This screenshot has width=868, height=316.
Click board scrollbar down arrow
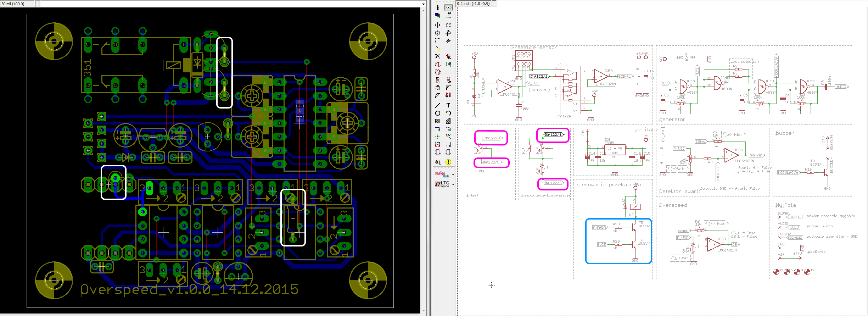pyautogui.click(x=424, y=311)
